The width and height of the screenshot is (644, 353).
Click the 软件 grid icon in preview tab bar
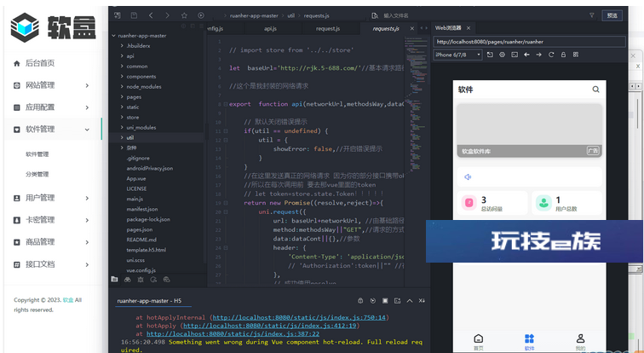pyautogui.click(x=529, y=342)
